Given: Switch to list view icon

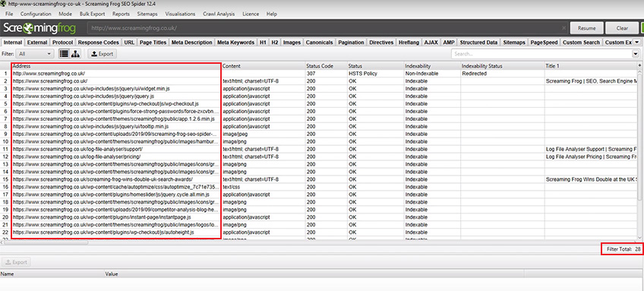Looking at the screenshot, I should [x=64, y=54].
